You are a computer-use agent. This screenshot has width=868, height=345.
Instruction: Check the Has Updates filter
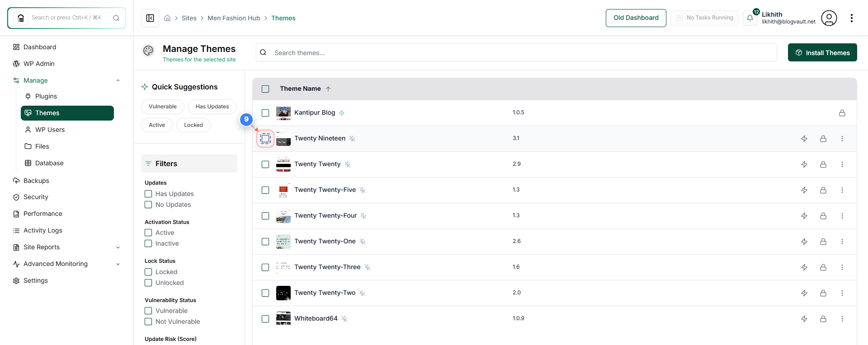pos(148,194)
